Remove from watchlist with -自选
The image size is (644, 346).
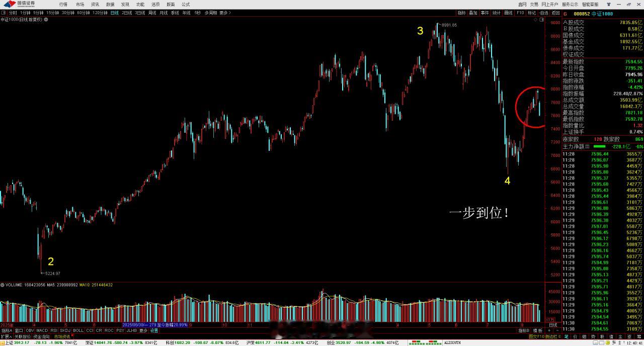pos(543,13)
